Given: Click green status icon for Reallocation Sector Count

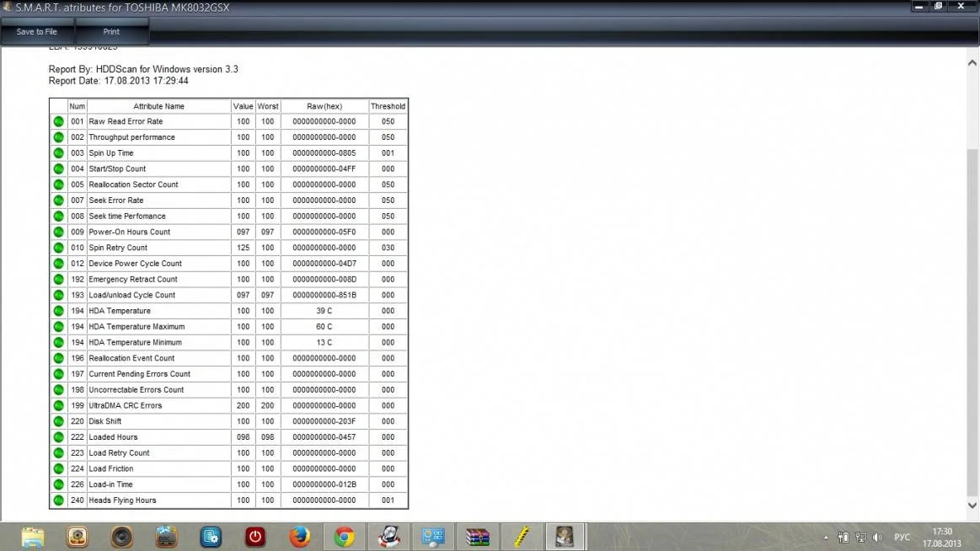Looking at the screenshot, I should (x=59, y=185).
